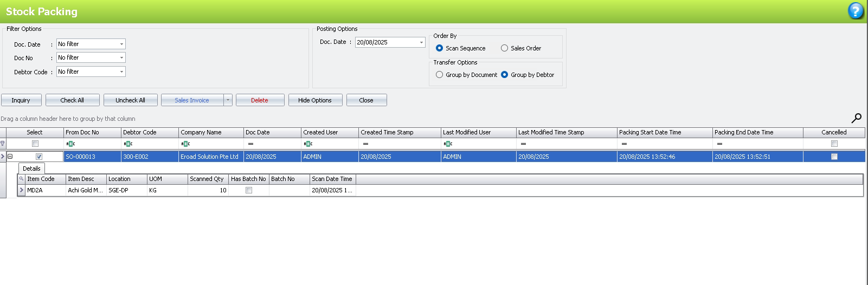The image size is (868, 285).
Task: Select the Sales Order radio button
Action: click(x=505, y=48)
